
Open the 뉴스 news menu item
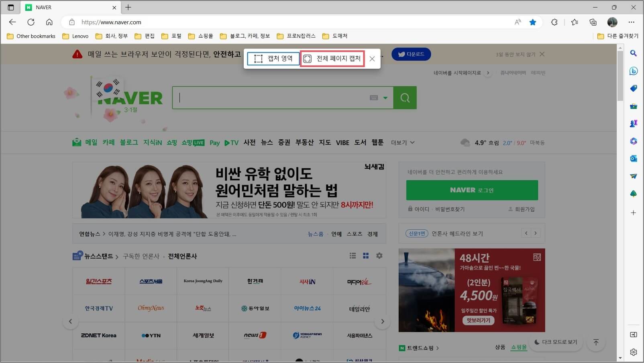pyautogui.click(x=267, y=143)
